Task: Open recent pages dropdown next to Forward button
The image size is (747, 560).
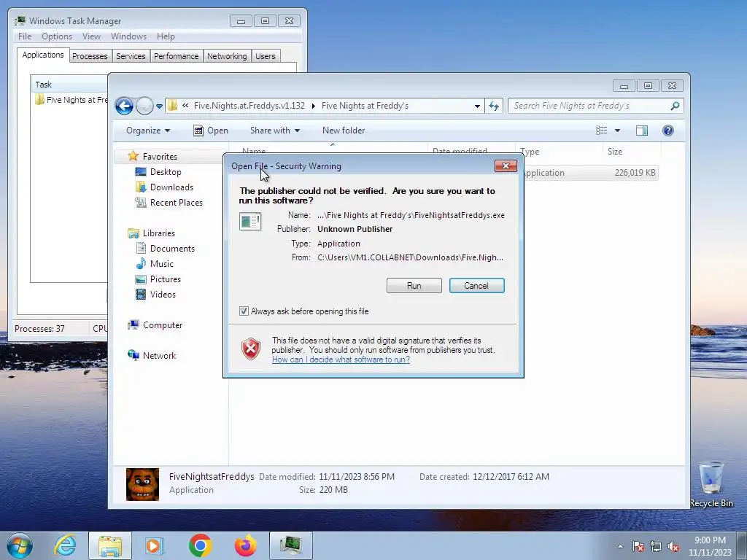Action: 159,106
